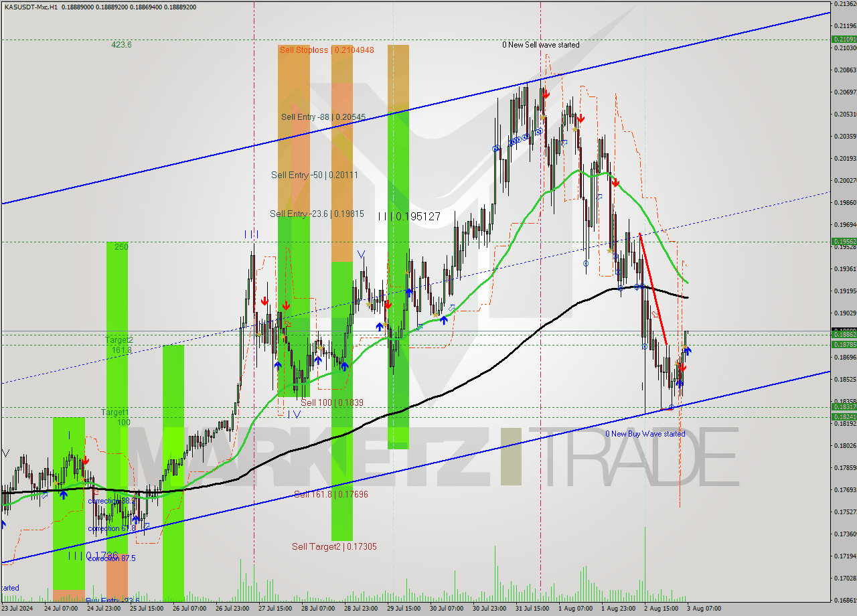Click '0 New Sell wave started' annotation
The width and height of the screenshot is (857, 616).
(541, 45)
